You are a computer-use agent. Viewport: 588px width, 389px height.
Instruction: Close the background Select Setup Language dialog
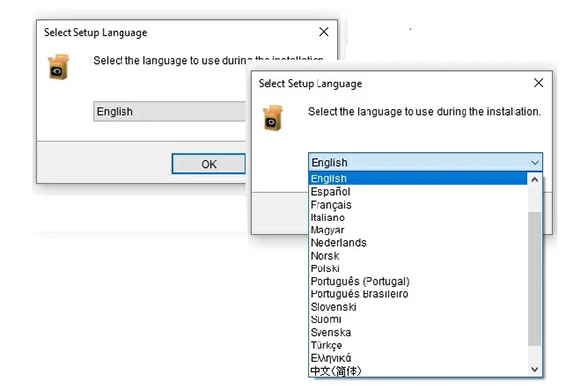[324, 32]
